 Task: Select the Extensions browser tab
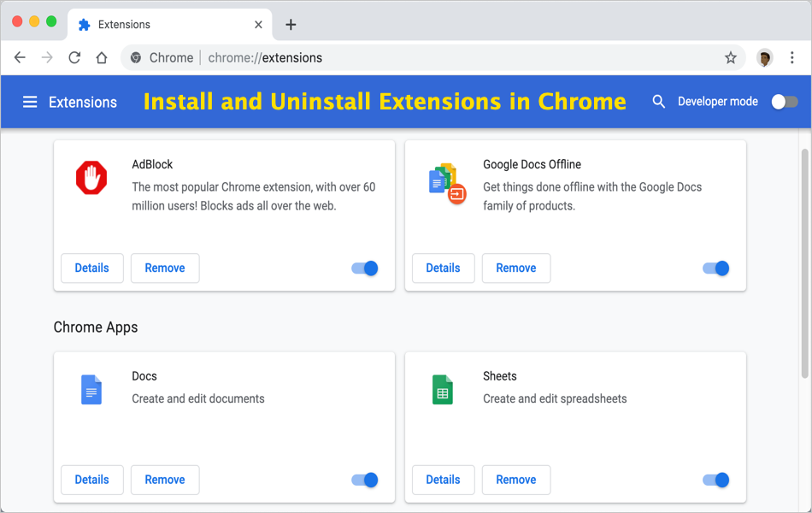[x=170, y=24]
